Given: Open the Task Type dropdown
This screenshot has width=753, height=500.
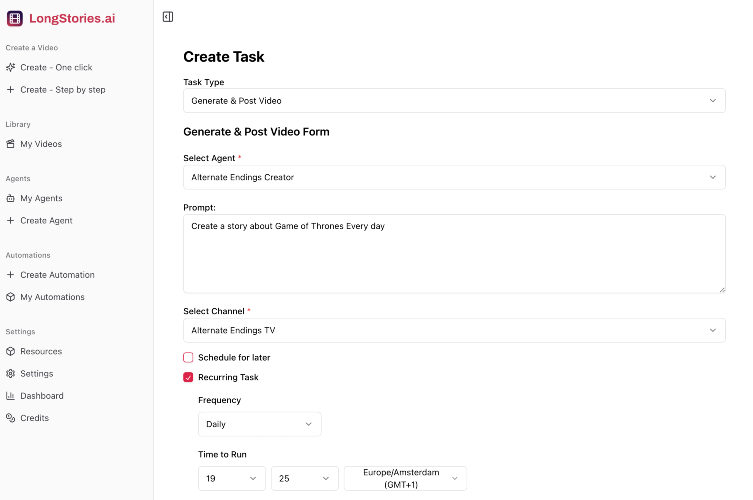Looking at the screenshot, I should [x=454, y=101].
